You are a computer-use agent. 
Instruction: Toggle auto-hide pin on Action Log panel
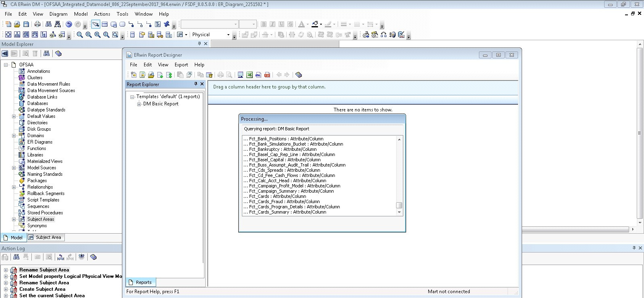(x=634, y=248)
